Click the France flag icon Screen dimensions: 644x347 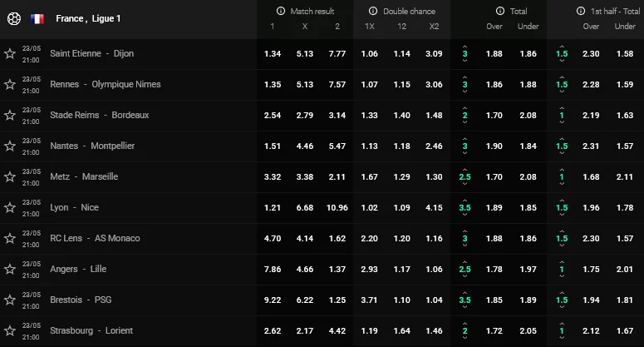[x=37, y=18]
